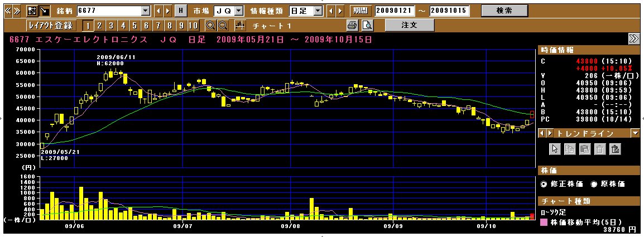Click the trendline delete trash icon
Screen dimensions: 644x237
[x=600, y=149]
